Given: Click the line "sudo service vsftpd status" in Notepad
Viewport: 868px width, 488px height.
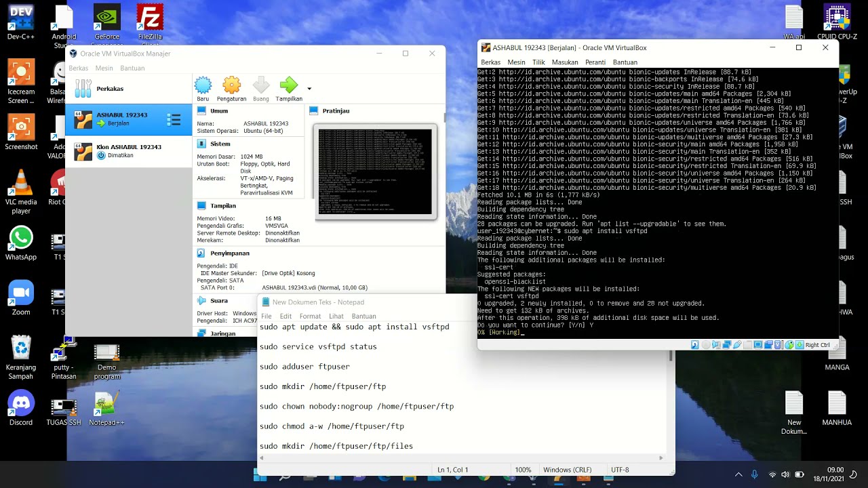Looking at the screenshot, I should tap(318, 346).
